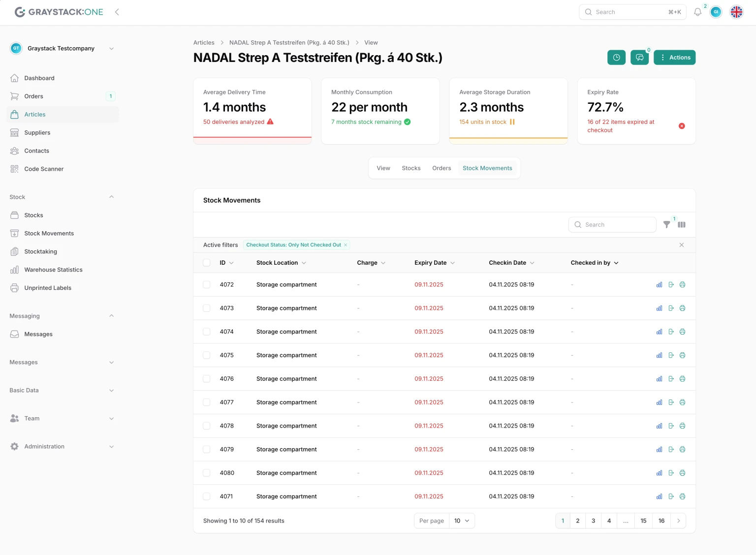Check the checkbox for row 4079
The image size is (756, 555).
(x=207, y=450)
